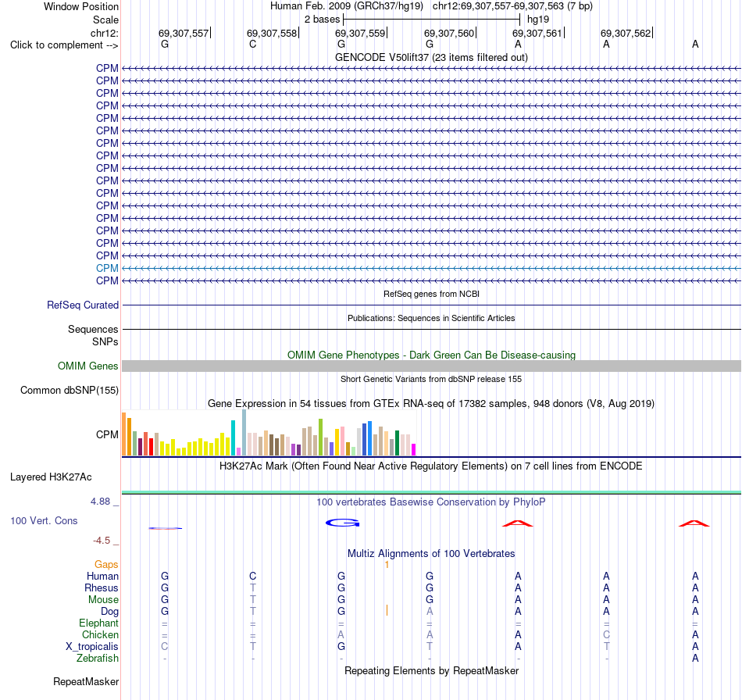Click base C in the top sequence row

[253, 44]
